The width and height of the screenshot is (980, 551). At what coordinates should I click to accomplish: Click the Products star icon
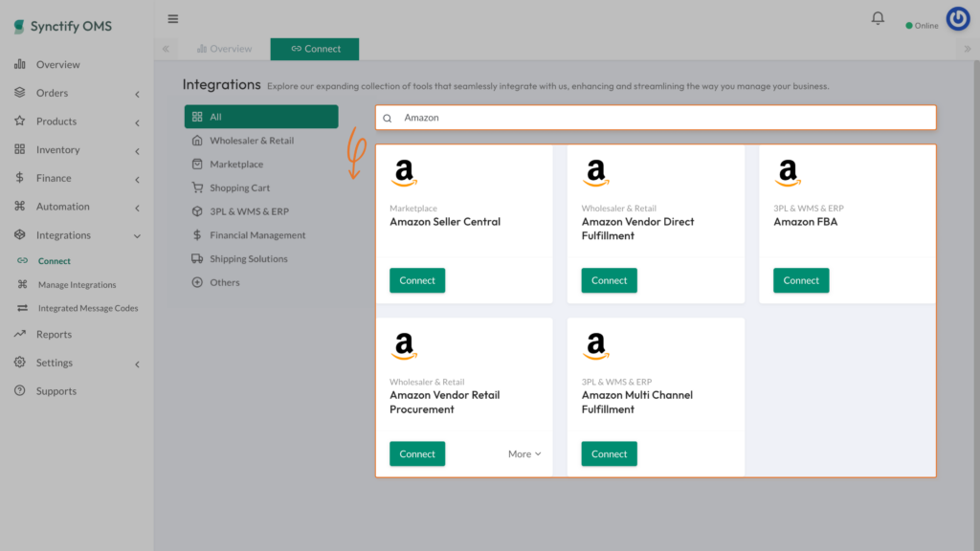click(20, 121)
